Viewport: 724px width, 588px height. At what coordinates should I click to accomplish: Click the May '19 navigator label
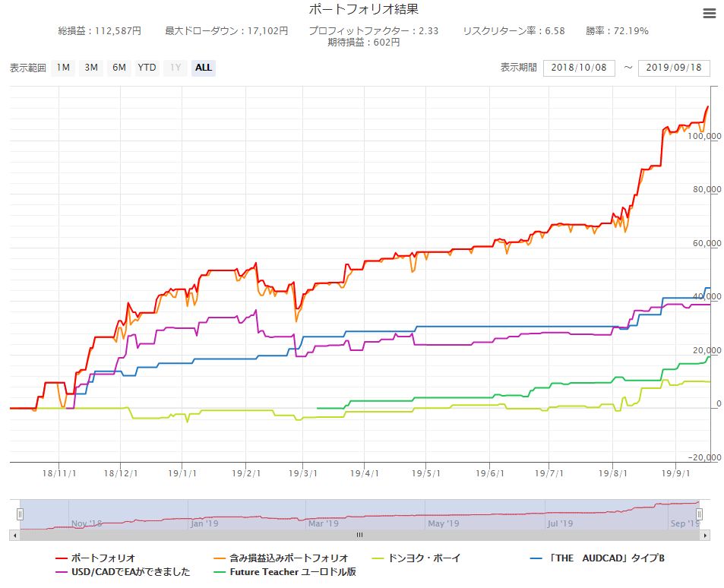coord(443,523)
